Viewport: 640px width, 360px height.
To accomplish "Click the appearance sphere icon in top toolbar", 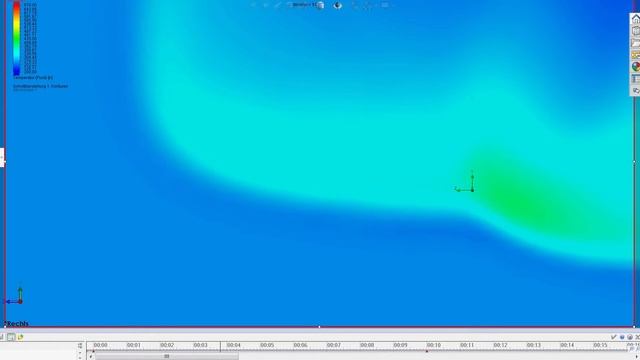I will click(x=338, y=5).
